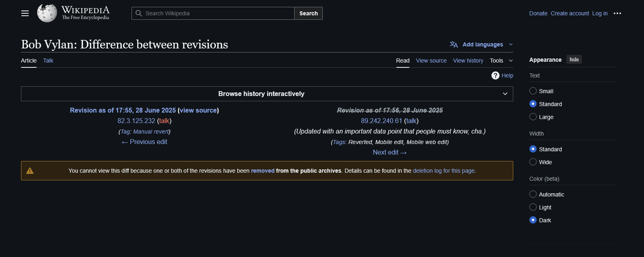Open the Tools dropdown menu
This screenshot has width=644, height=257.
tap(501, 61)
